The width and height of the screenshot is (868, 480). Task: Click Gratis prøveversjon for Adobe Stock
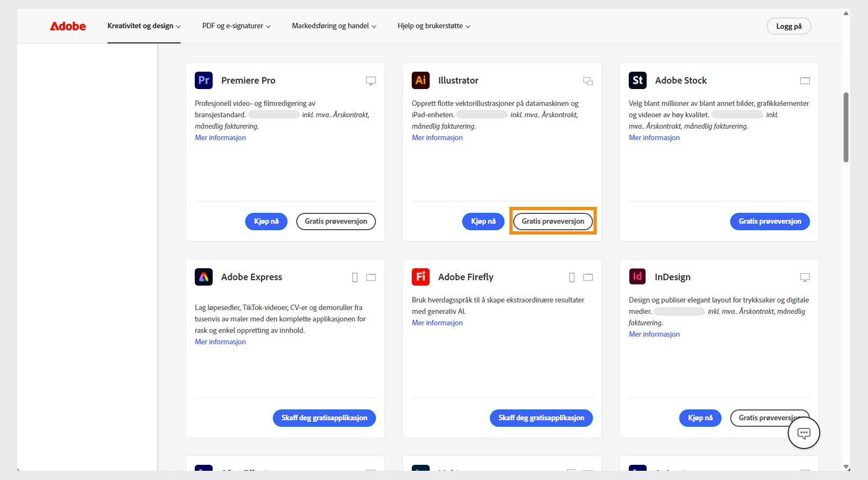[x=770, y=222]
